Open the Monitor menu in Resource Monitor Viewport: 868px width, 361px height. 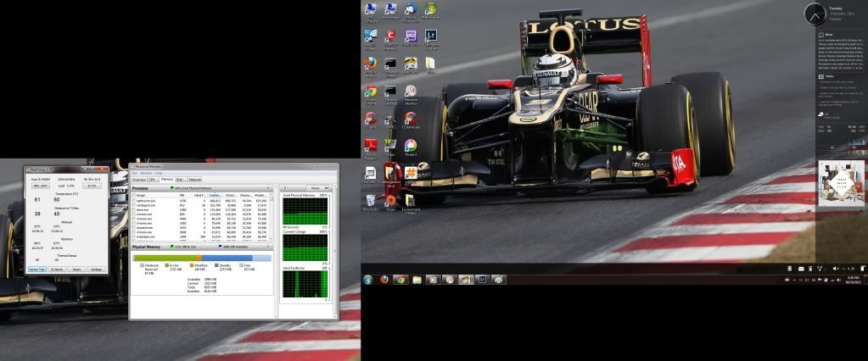coord(146,173)
